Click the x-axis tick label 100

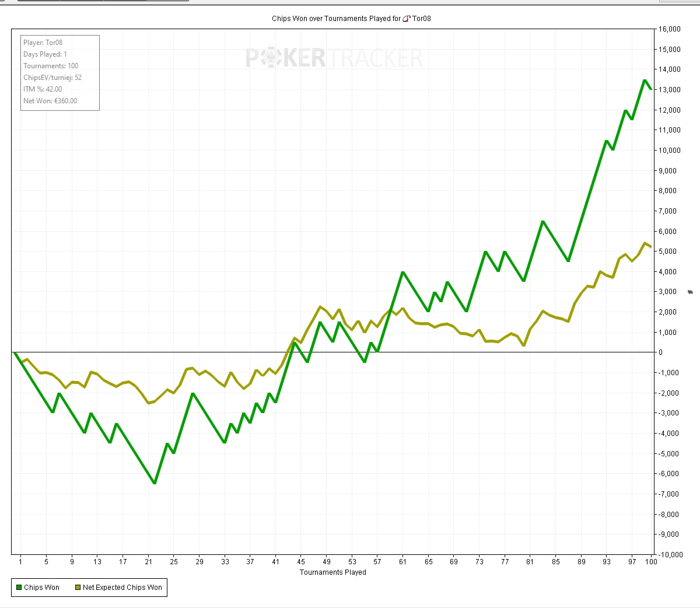point(651,562)
